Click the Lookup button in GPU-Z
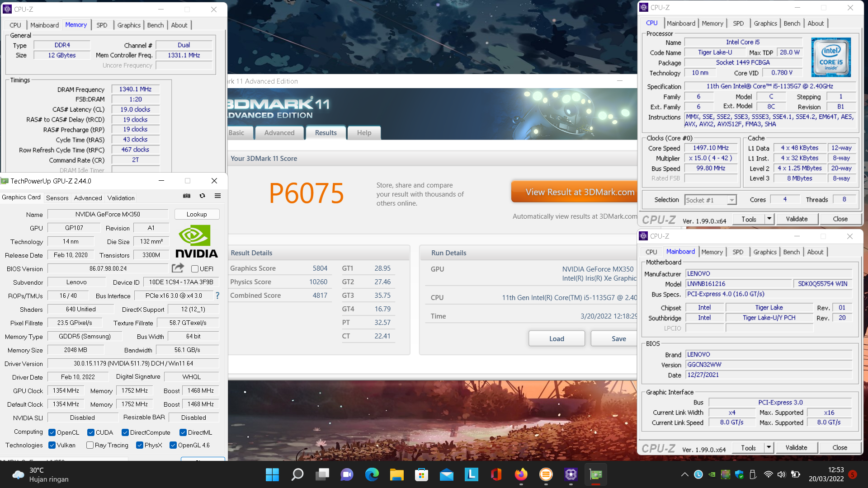The width and height of the screenshot is (868, 488). tap(197, 214)
